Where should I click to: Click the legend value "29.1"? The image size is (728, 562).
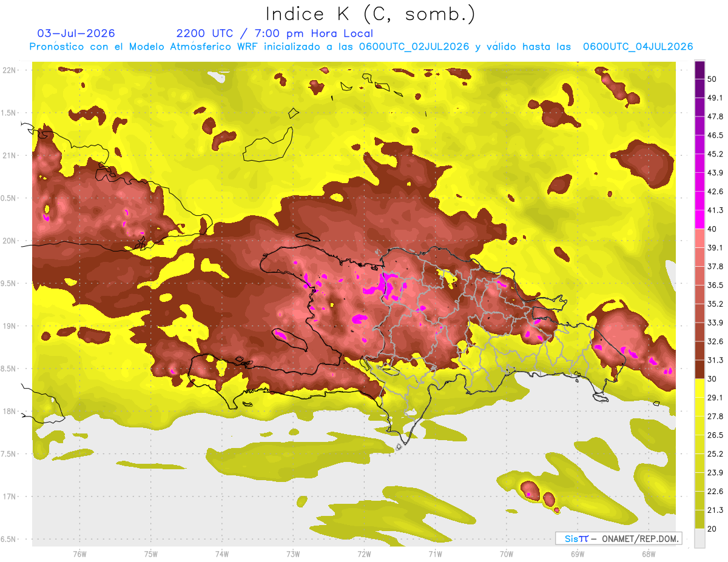(715, 398)
